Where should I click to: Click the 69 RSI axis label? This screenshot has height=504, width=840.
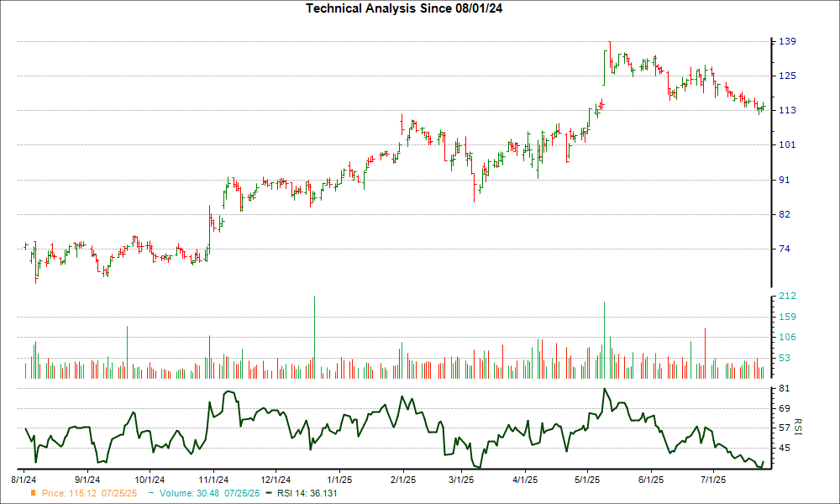[785, 409]
